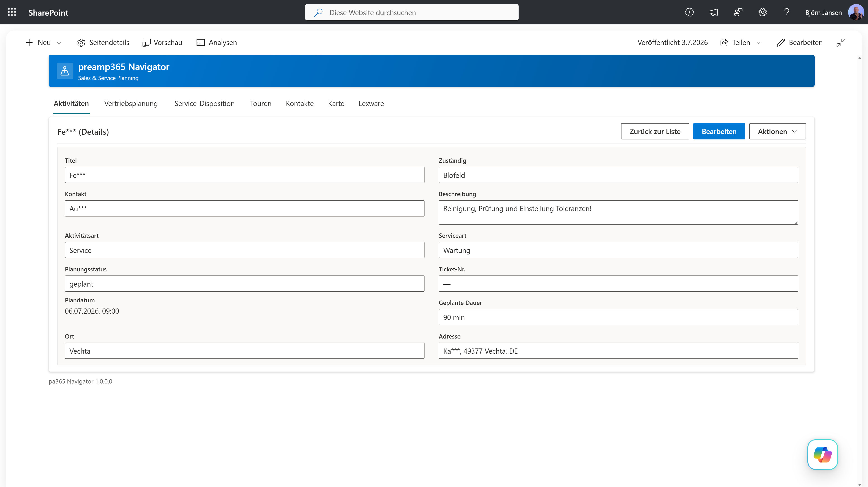Open Seitendetails from the command bar
The height and width of the screenshot is (487, 868).
click(x=103, y=42)
